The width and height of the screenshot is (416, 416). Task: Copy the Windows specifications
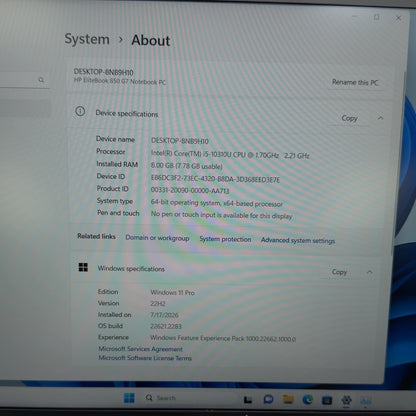pos(339,272)
